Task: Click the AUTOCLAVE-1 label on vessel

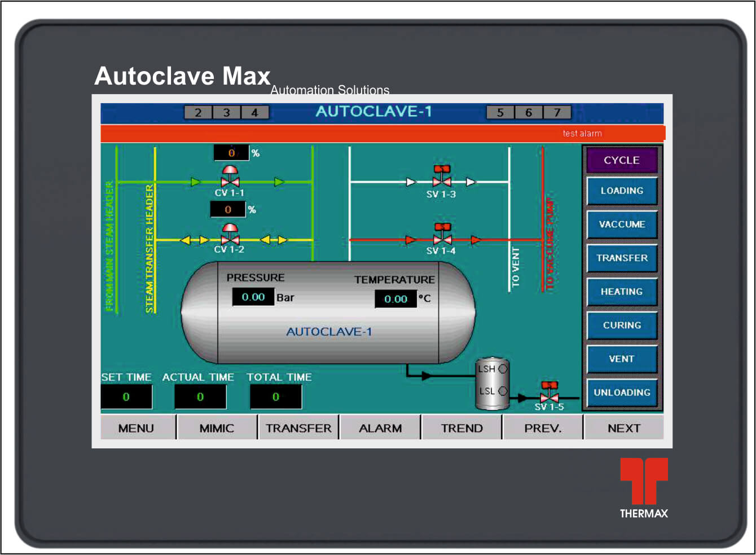Action: click(x=329, y=332)
